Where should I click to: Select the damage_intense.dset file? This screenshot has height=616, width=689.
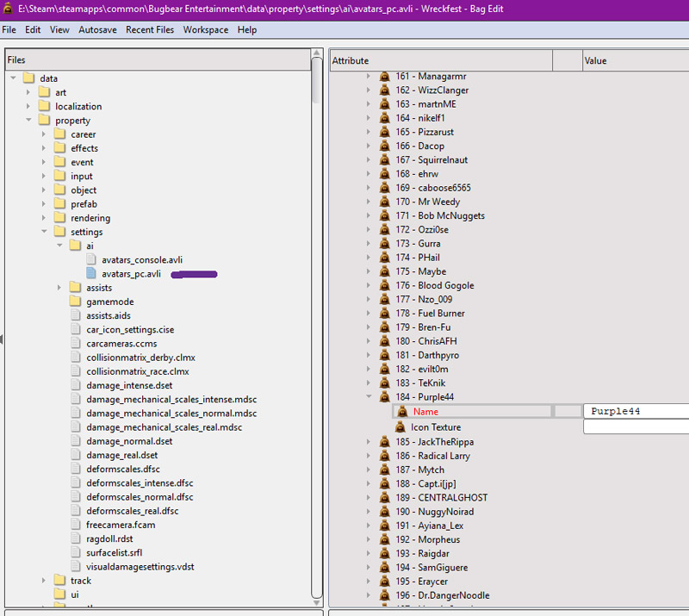(x=129, y=386)
